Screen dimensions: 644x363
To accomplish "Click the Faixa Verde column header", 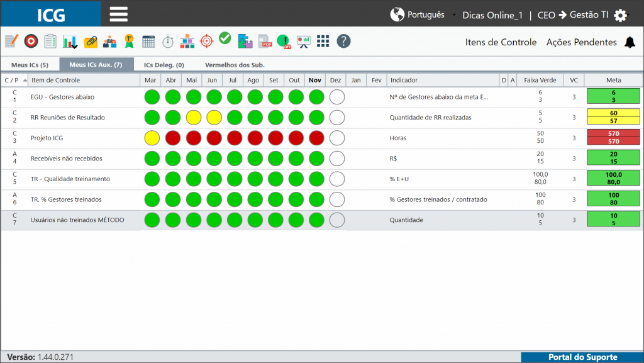I will pos(540,80).
